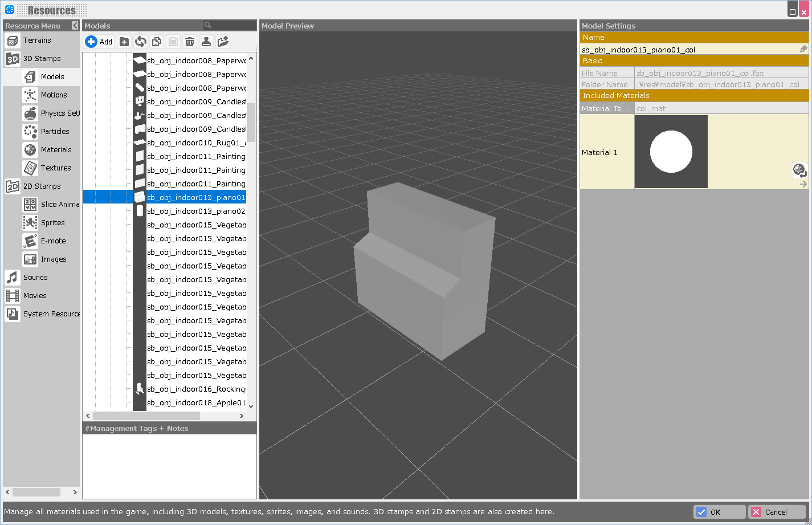Click the pencil edit icon in Name field
The width and height of the screenshot is (812, 525).
point(803,50)
